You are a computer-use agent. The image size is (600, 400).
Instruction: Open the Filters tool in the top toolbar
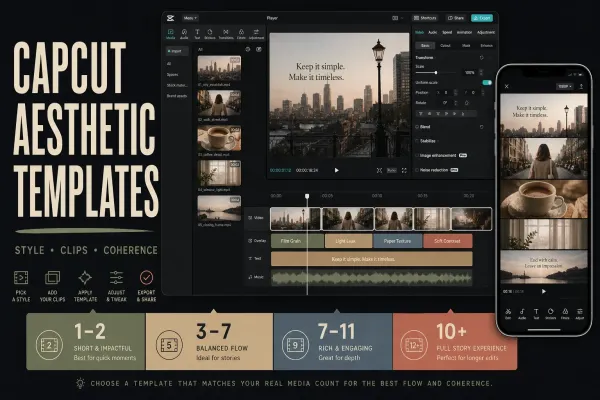point(241,32)
